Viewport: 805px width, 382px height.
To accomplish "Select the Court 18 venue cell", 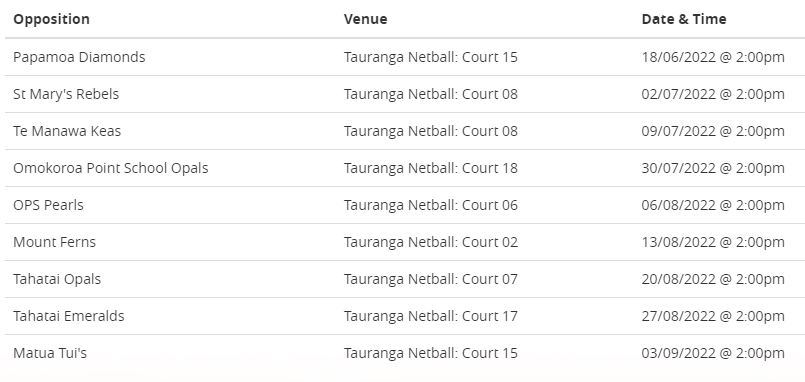I will point(431,168).
